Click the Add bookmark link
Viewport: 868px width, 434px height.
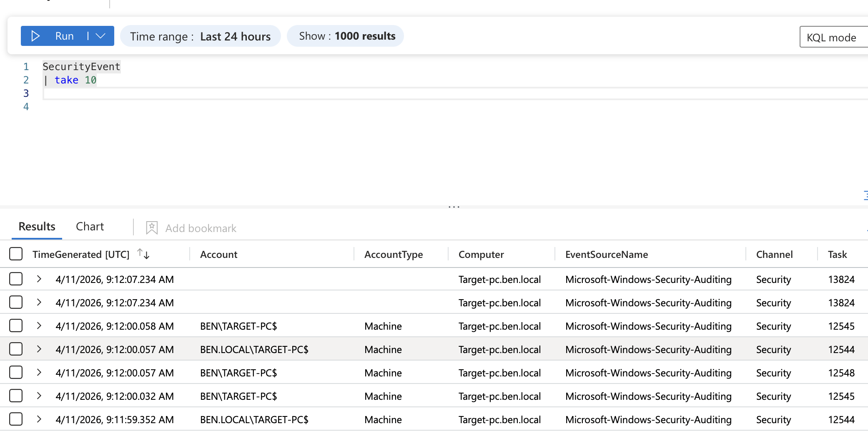pyautogui.click(x=201, y=228)
